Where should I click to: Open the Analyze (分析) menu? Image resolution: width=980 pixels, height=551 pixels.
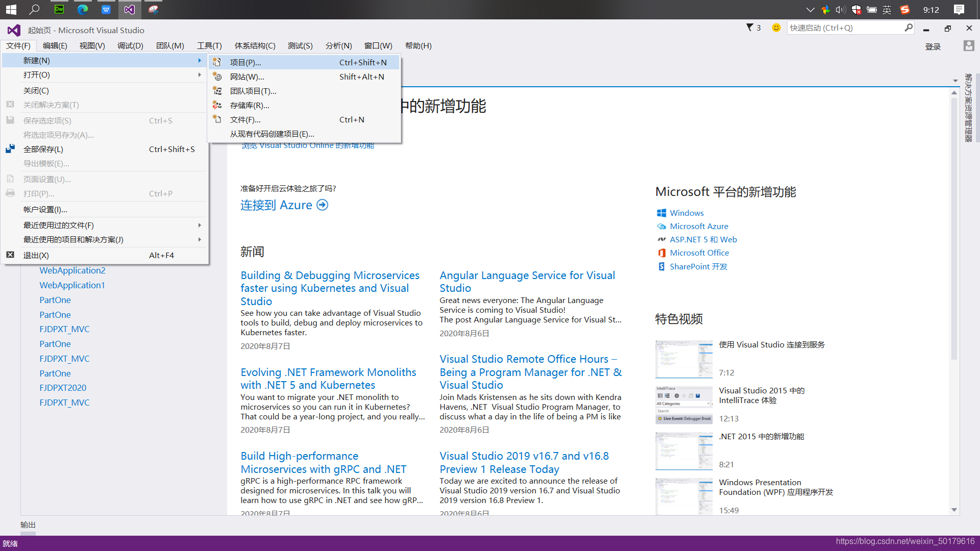tap(338, 45)
